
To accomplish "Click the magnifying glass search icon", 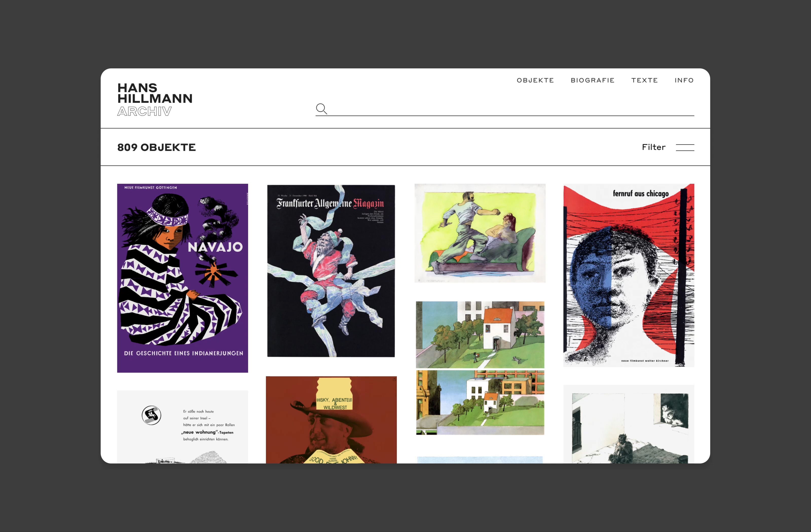I will click(x=321, y=109).
